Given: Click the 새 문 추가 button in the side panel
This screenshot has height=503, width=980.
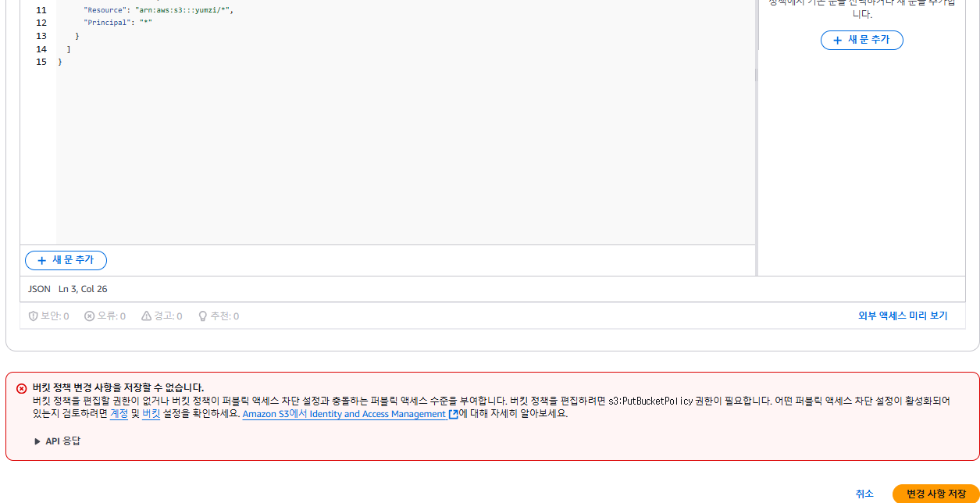Looking at the screenshot, I should 861,40.
